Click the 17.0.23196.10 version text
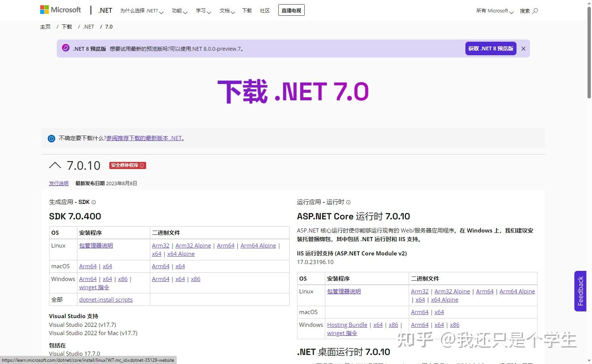592x364 pixels. click(315, 262)
